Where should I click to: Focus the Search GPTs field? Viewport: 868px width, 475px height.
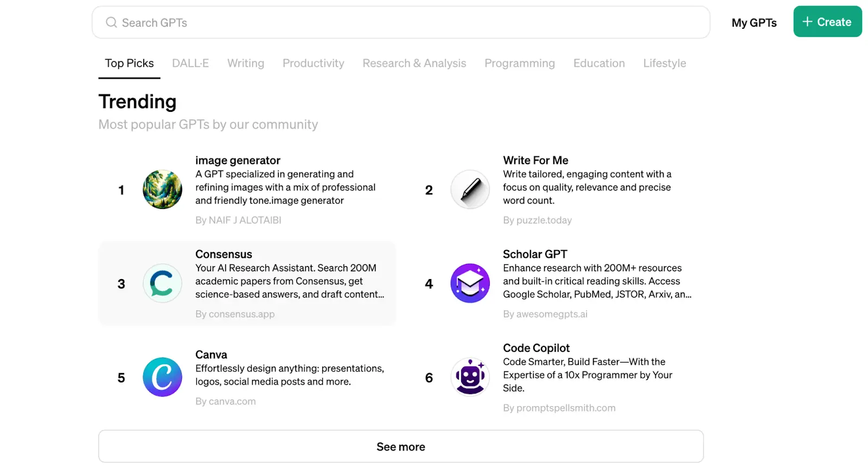(401, 22)
